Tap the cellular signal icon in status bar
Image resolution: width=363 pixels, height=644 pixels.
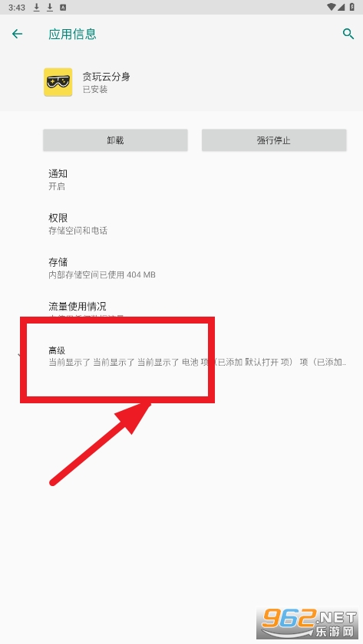pyautogui.click(x=342, y=7)
